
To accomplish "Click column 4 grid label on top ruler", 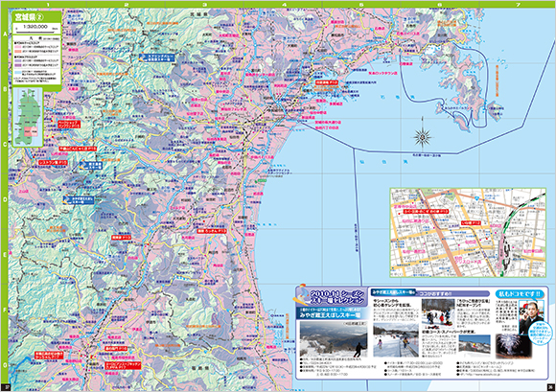I will pos(284,5).
